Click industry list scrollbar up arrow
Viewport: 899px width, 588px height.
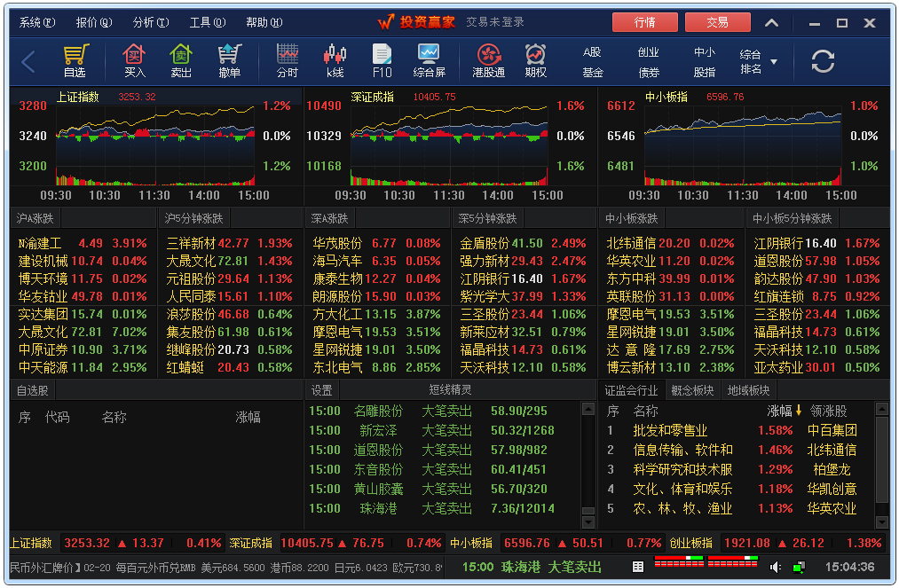point(882,409)
